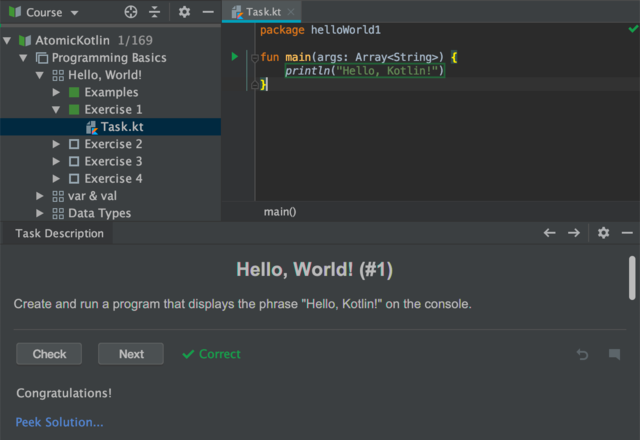Click the Check button

[x=49, y=354]
